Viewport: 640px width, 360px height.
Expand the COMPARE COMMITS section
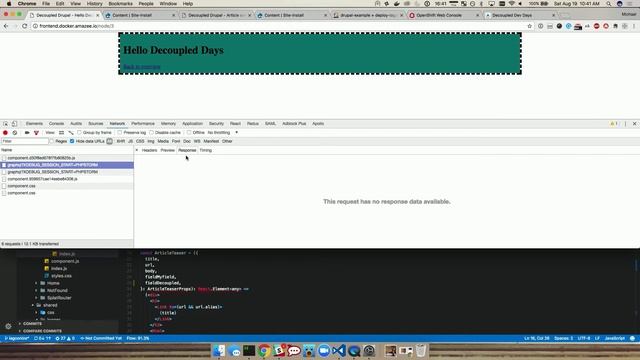(42, 331)
